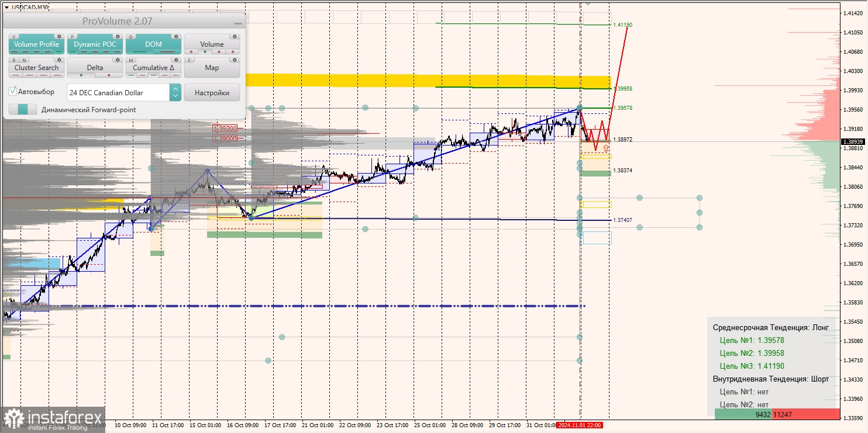Screen dimensions: 868x433
Task: Click the 1.39200 red price tag
Action: pos(225,128)
